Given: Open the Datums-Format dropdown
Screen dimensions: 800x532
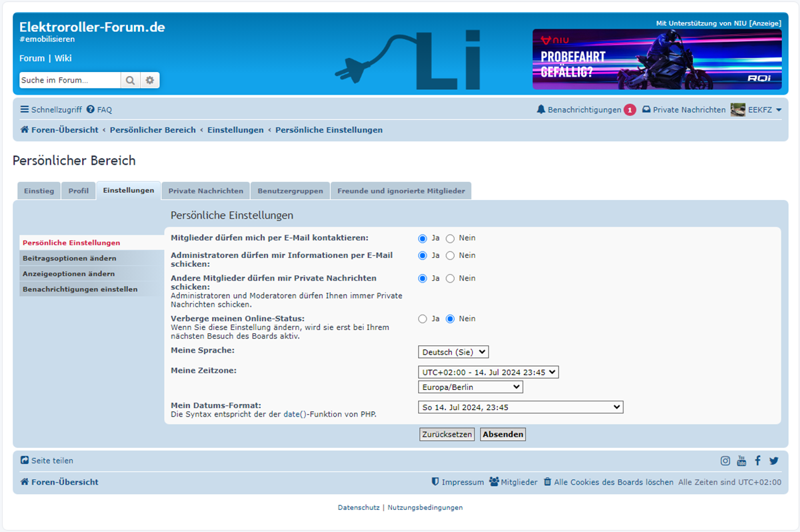Looking at the screenshot, I should coord(520,407).
